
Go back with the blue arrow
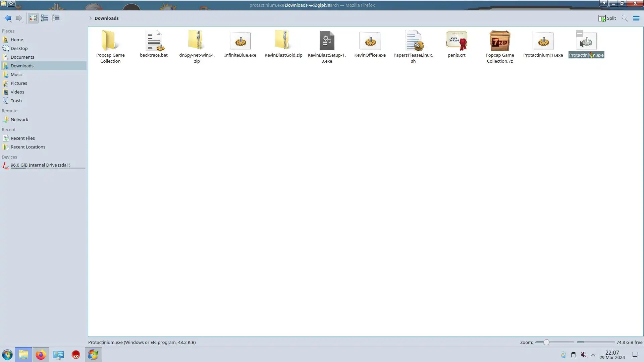pos(8,18)
